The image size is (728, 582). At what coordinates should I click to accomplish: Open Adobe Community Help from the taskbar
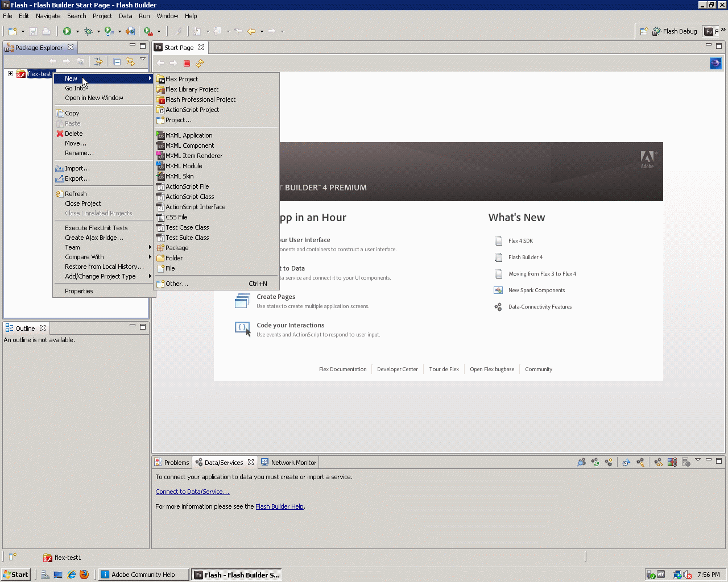tap(143, 575)
